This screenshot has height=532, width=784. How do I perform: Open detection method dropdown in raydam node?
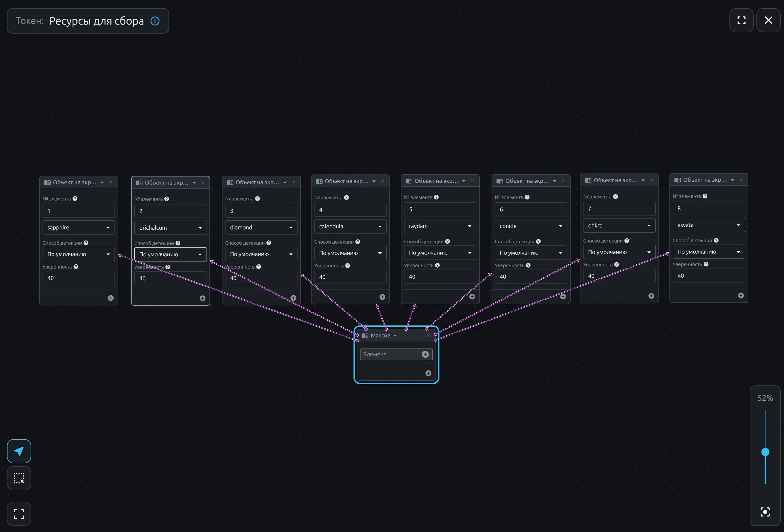point(440,253)
